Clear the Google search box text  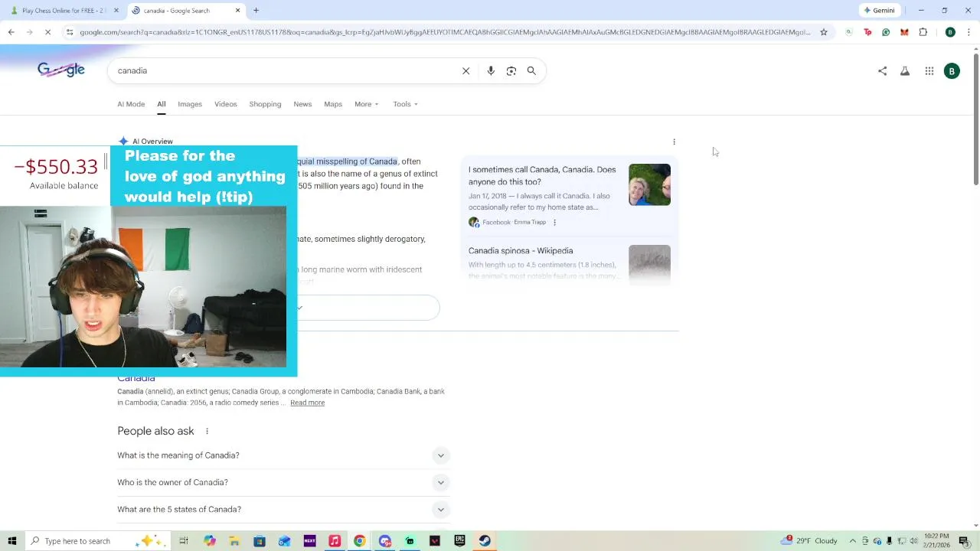click(465, 70)
